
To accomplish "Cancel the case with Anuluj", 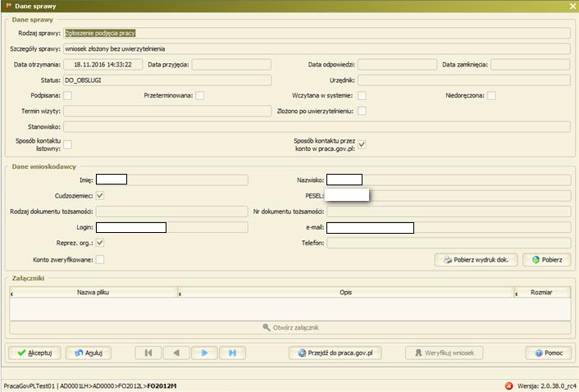I will pyautogui.click(x=89, y=353).
